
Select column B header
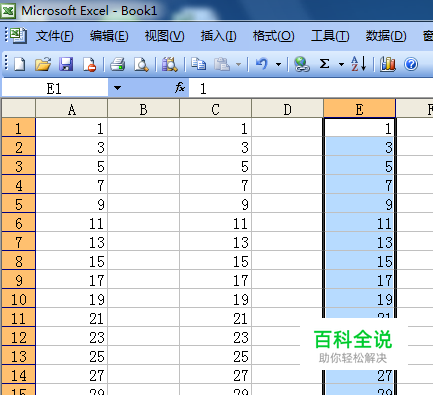click(143, 109)
